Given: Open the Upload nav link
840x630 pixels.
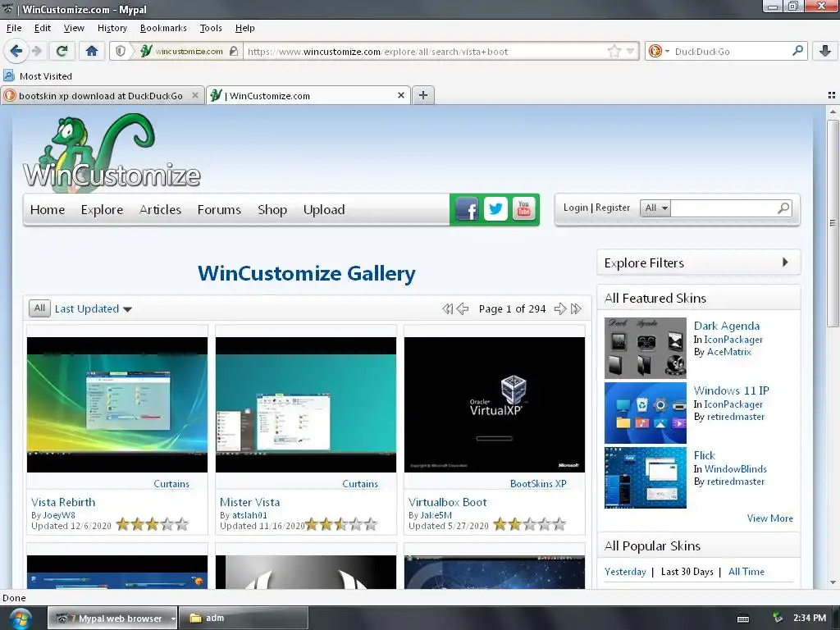Looking at the screenshot, I should click(x=323, y=209).
